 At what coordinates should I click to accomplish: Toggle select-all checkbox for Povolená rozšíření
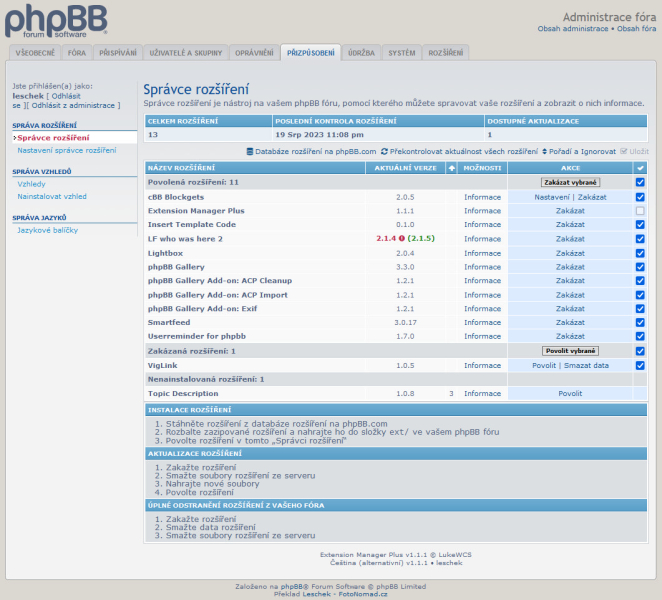(640, 182)
